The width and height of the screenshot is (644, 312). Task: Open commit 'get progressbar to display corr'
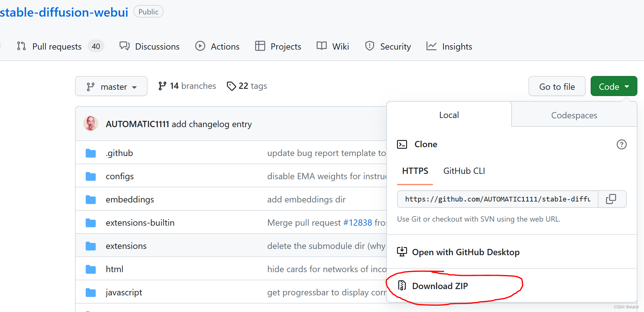click(x=327, y=292)
